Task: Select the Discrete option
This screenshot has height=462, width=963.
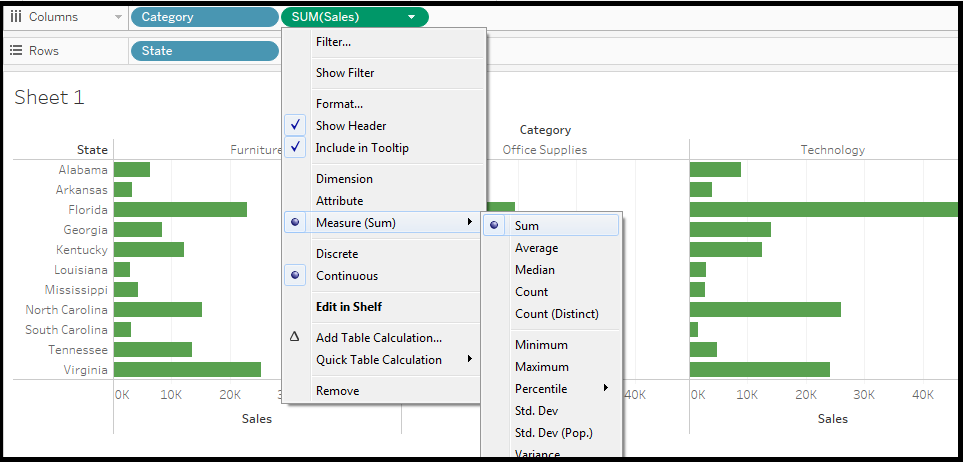Action: 336,254
